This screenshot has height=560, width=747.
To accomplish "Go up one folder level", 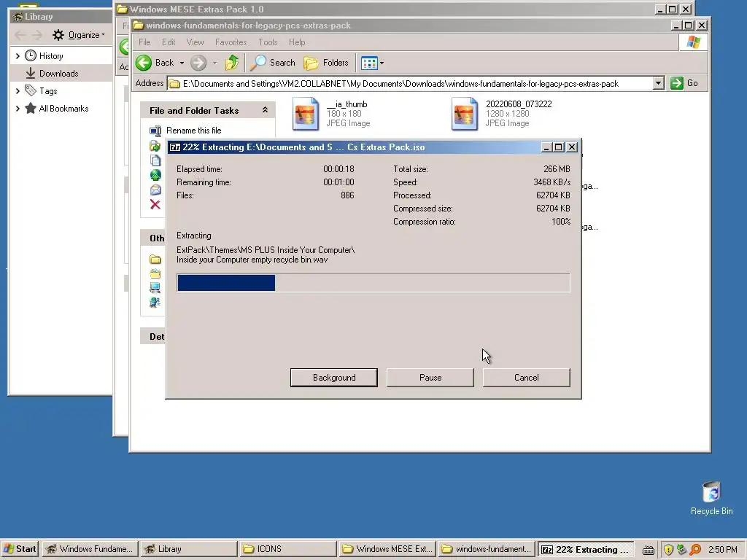I will click(x=232, y=63).
